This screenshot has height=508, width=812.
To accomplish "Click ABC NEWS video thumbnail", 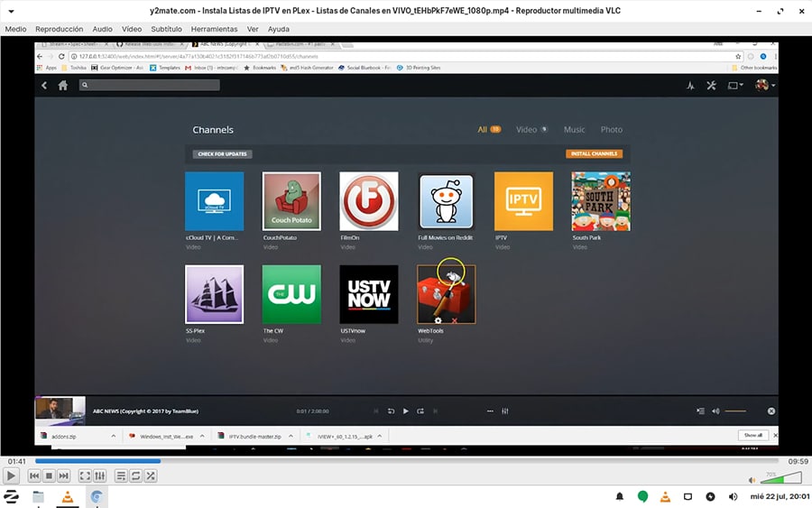I will [60, 411].
